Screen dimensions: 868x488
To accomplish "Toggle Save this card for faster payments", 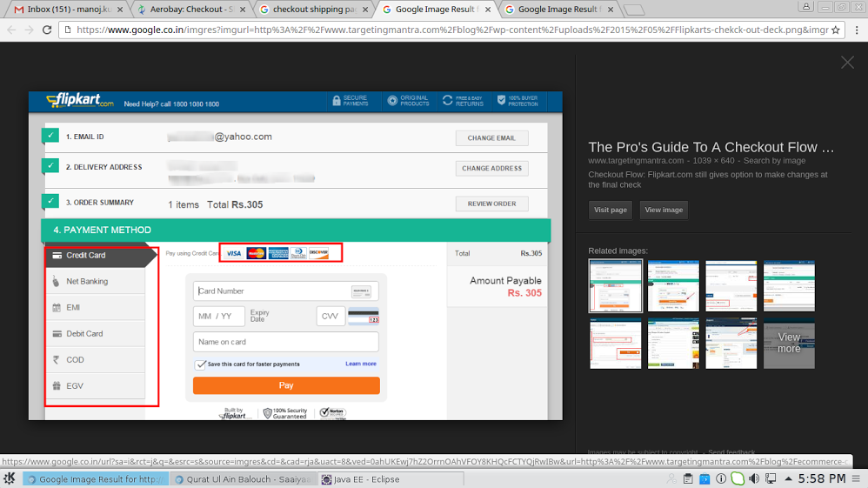I will (x=200, y=364).
